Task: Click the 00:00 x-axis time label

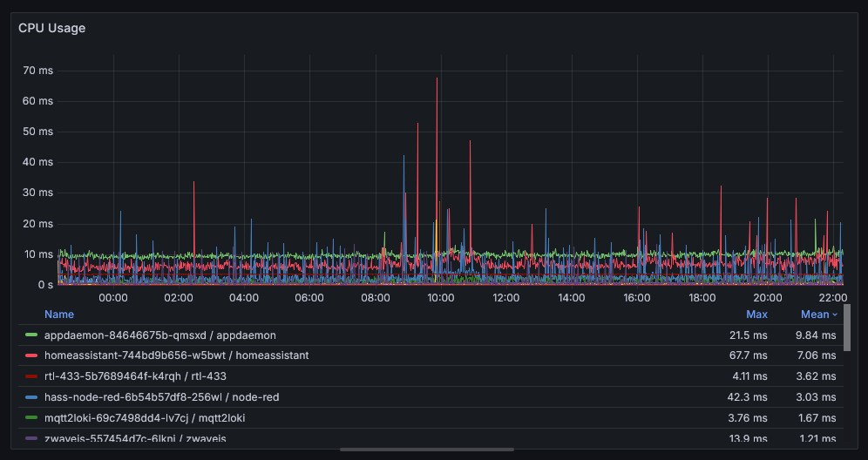Action: pyautogui.click(x=113, y=298)
